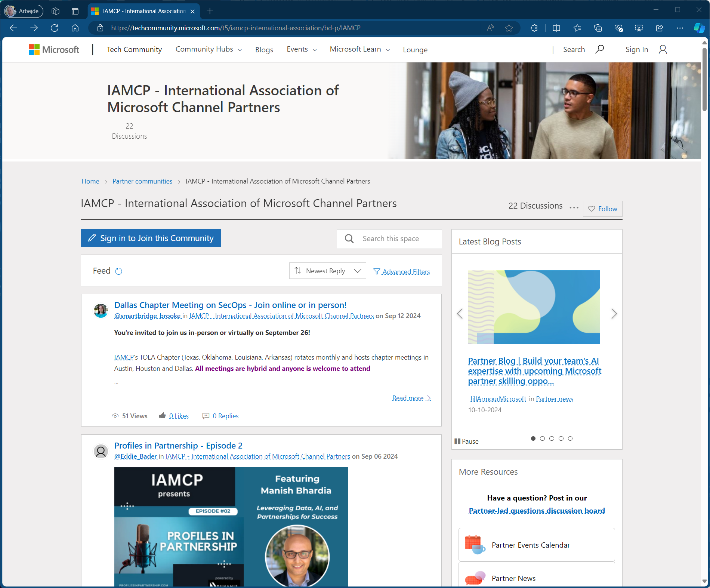Reload the page with refresh icon

[x=55, y=28]
